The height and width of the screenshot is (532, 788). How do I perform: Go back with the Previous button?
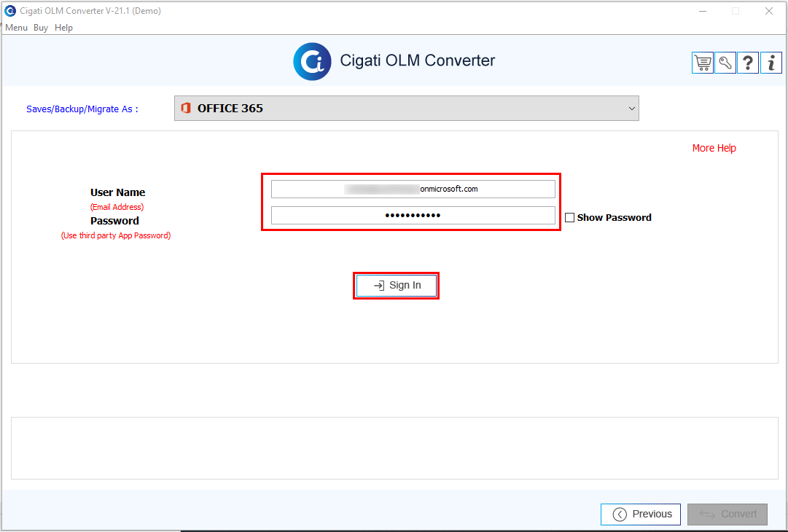pos(641,514)
